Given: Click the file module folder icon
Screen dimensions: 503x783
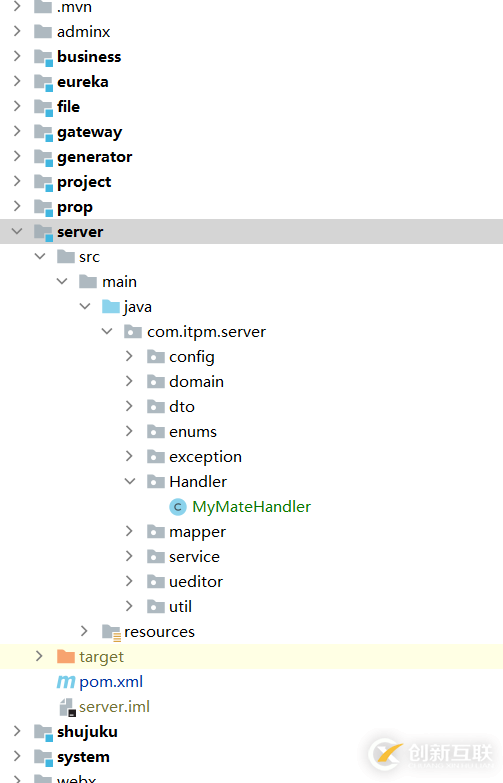Looking at the screenshot, I should (x=43, y=107).
